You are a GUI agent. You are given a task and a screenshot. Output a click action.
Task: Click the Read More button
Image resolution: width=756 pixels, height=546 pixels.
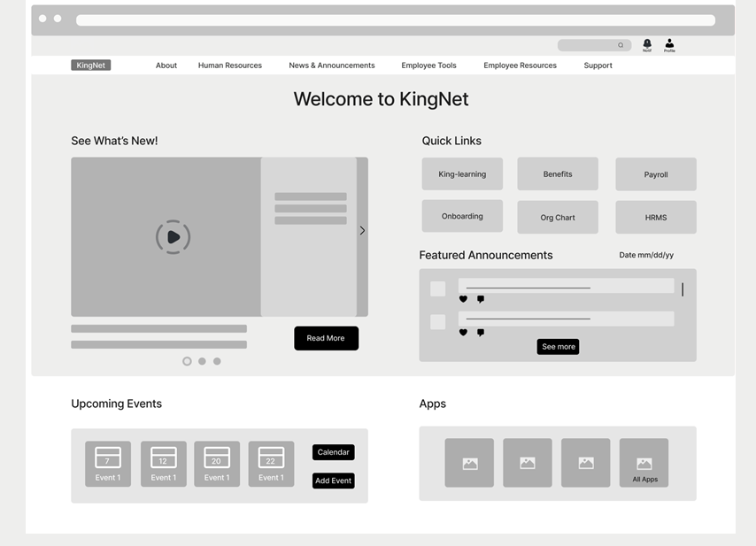click(x=326, y=338)
